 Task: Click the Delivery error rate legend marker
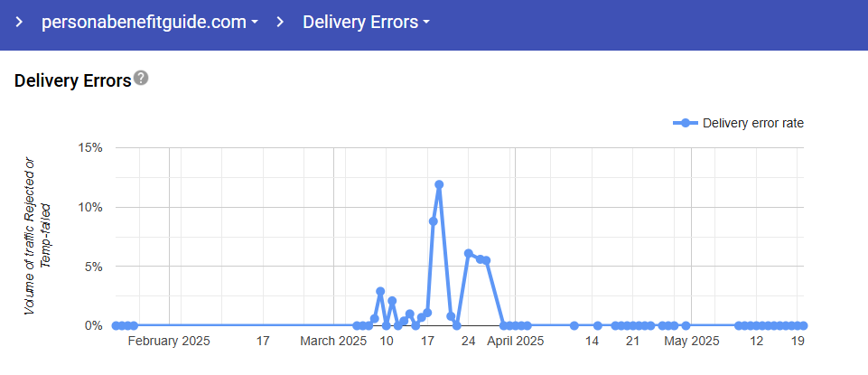coord(686,123)
